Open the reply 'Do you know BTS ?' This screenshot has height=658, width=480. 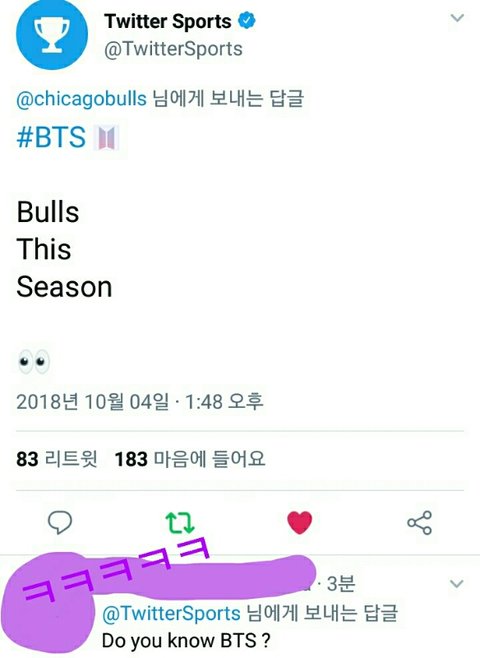click(x=186, y=640)
